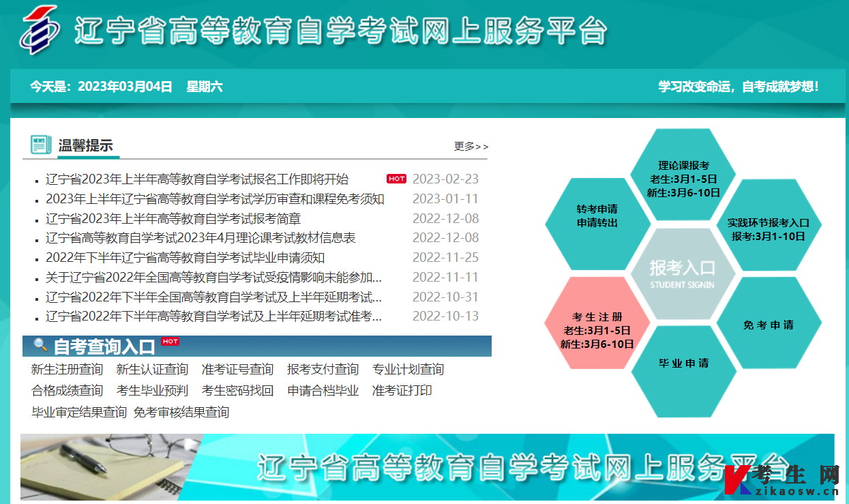Open the notice dated 2022-10-13

coord(213,316)
